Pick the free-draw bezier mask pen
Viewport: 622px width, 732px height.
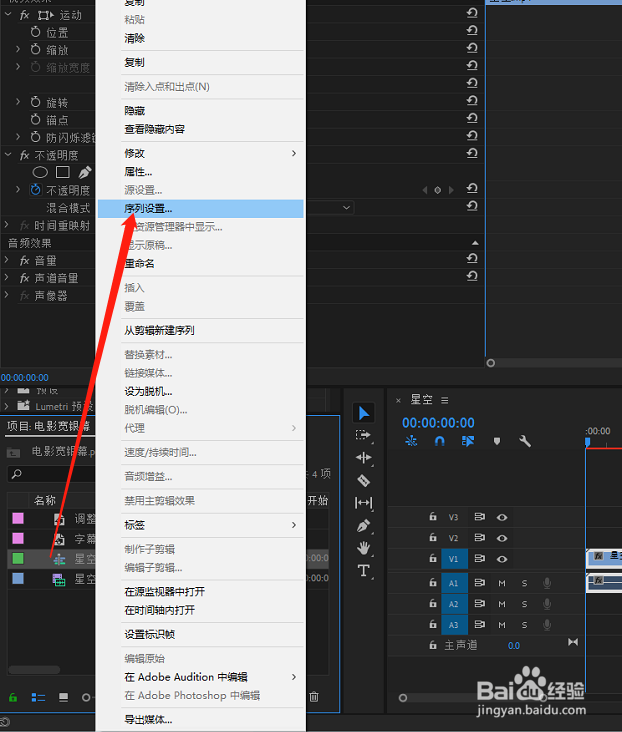tap(85, 172)
